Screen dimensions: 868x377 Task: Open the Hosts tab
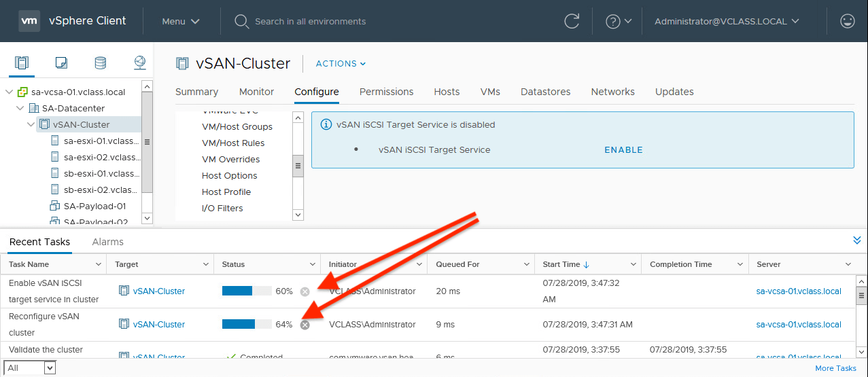[x=447, y=92]
